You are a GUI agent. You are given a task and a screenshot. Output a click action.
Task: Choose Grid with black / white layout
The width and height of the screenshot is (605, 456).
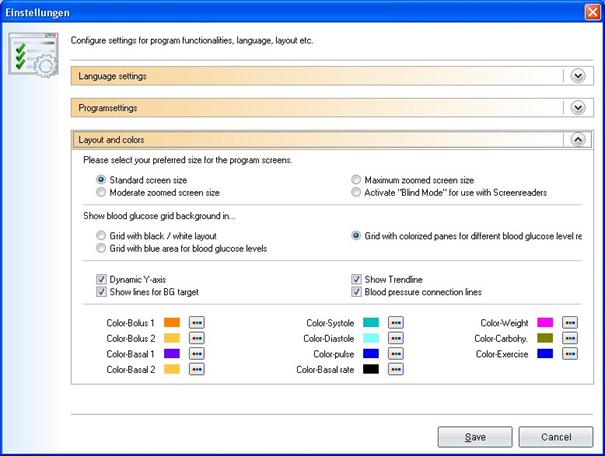tap(101, 236)
